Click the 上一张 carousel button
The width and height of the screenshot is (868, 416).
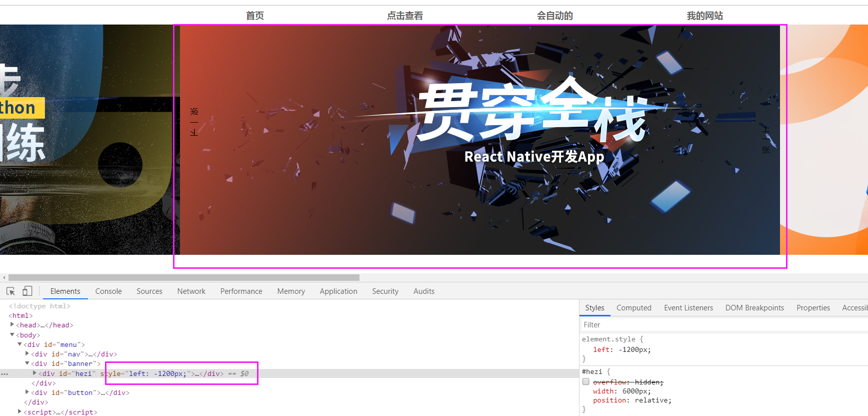click(765, 140)
